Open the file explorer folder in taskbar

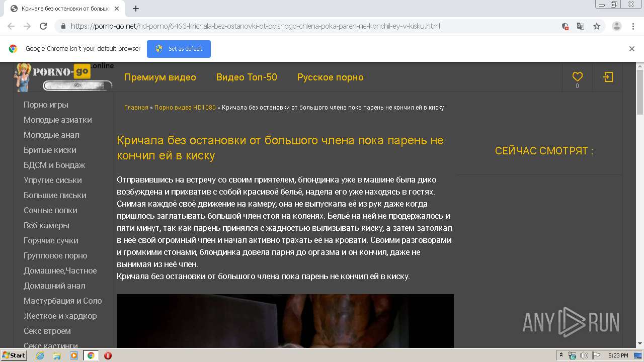click(x=57, y=355)
